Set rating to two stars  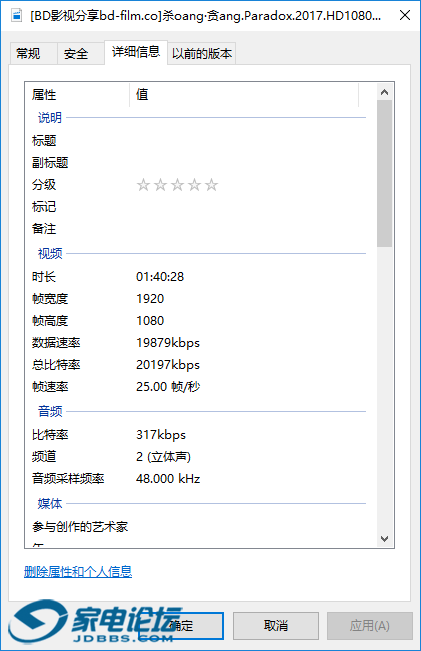(160, 185)
